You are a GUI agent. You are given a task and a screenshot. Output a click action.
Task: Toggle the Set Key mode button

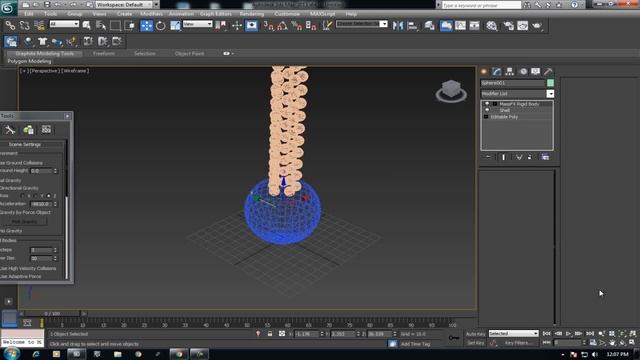coord(476,343)
